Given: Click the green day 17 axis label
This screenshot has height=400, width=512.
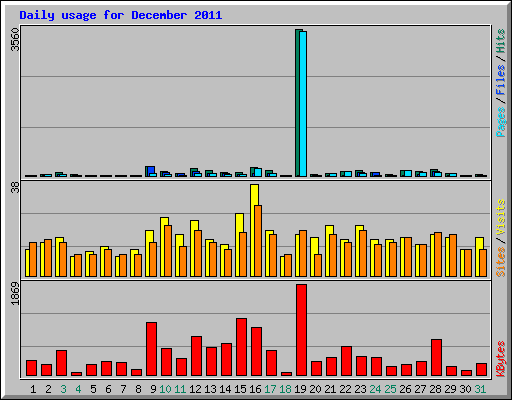Looking at the screenshot, I should [270, 389].
